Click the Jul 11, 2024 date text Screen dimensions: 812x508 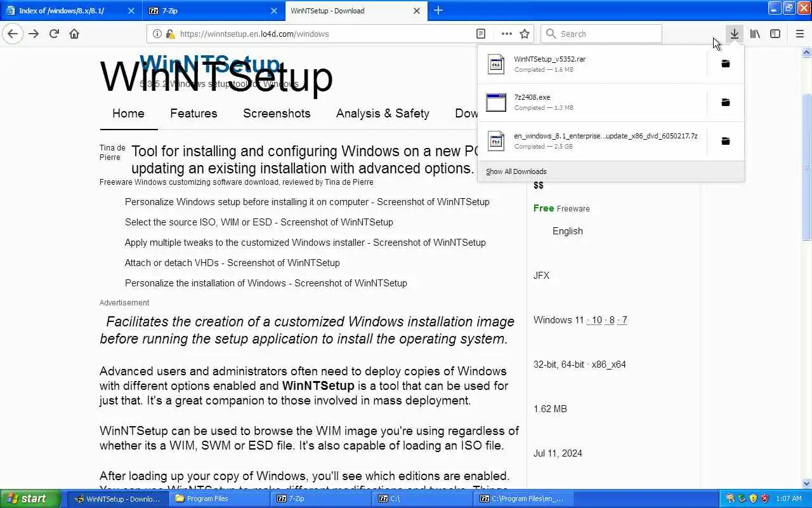pos(558,453)
